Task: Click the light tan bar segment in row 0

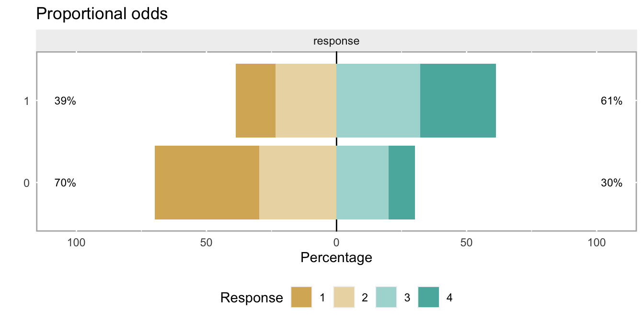Action: click(x=298, y=183)
